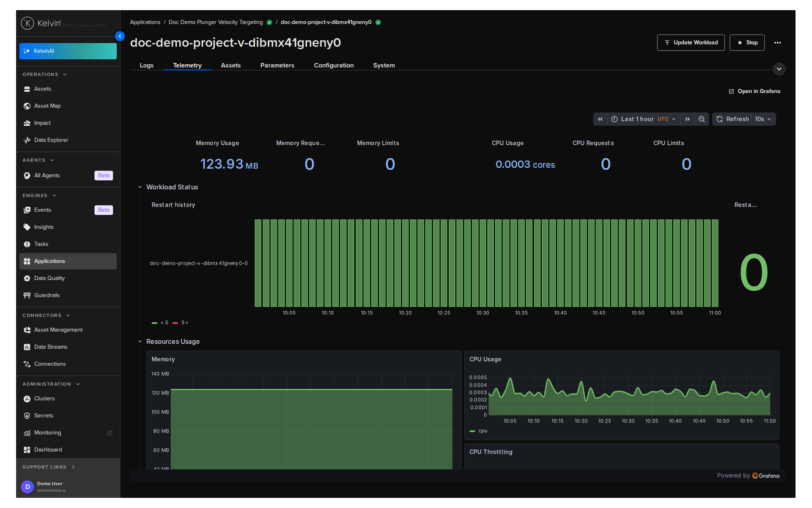Switch to the Configuration tab
The width and height of the screenshot is (812, 508).
[334, 65]
